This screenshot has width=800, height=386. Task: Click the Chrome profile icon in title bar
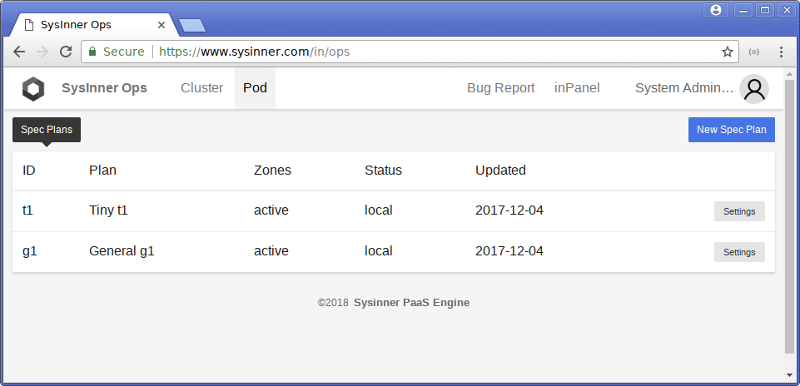coord(715,10)
